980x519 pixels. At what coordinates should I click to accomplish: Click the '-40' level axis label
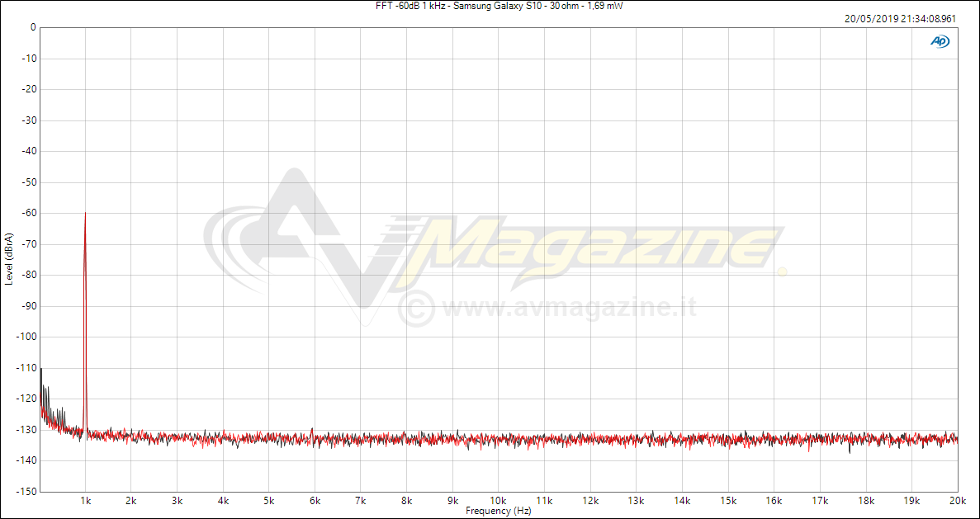[28, 151]
